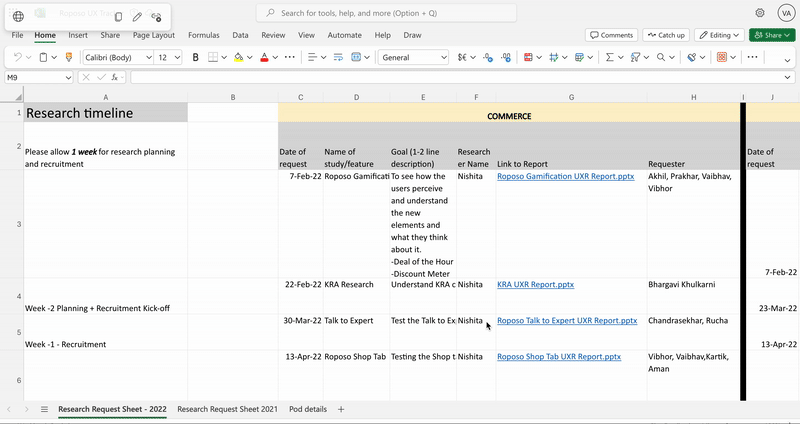Activate the Format Painter brush
Image resolution: width=800 pixels, height=424 pixels.
click(69, 58)
